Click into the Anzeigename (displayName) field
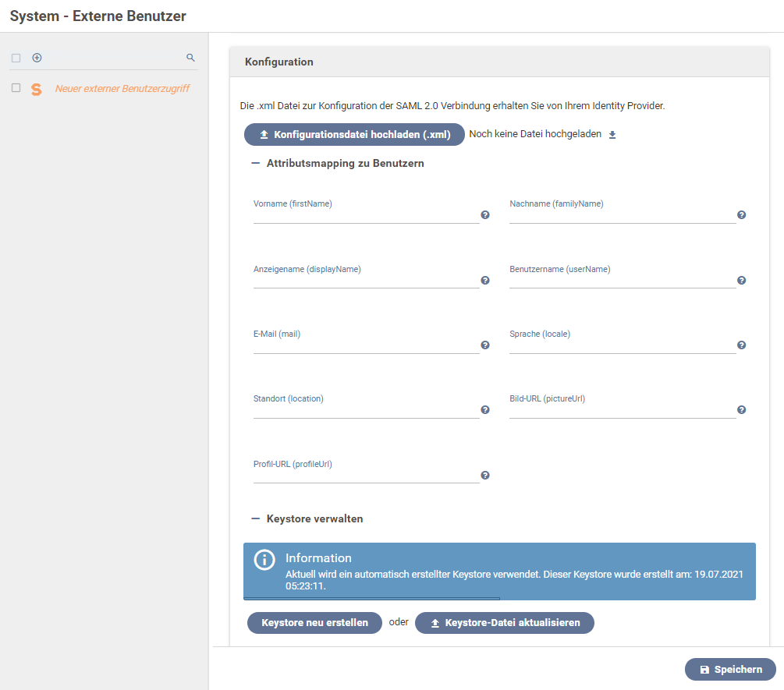Screen dimensions: 784x690 tap(366, 280)
